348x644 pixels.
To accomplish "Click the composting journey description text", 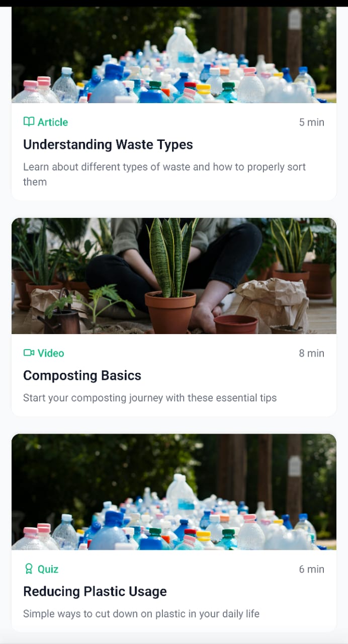I will click(x=150, y=397).
